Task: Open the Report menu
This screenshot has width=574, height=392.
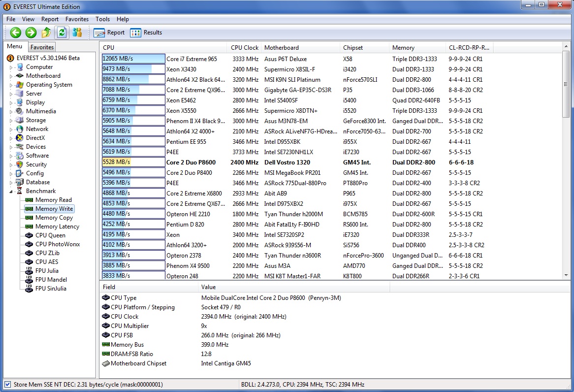Action: tap(50, 19)
